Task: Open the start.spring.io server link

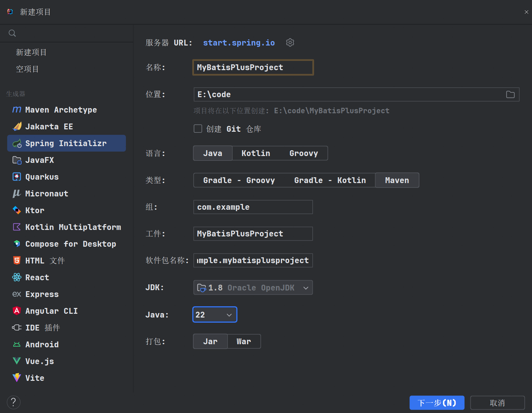Action: tap(239, 43)
